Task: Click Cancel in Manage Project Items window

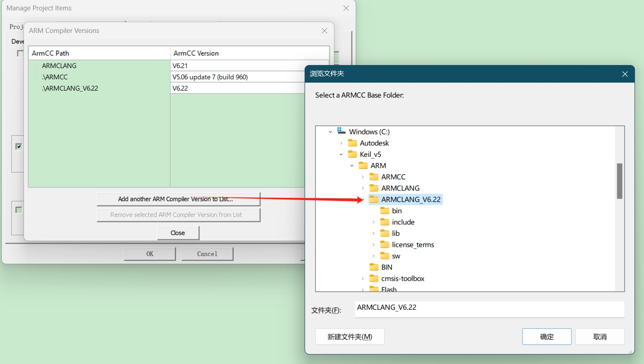Action: tap(207, 254)
